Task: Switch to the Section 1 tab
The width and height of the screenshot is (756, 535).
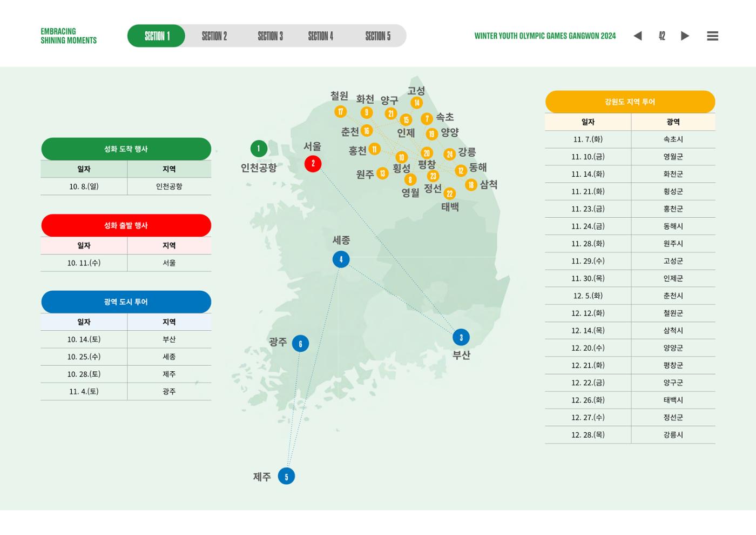Action: click(x=157, y=36)
